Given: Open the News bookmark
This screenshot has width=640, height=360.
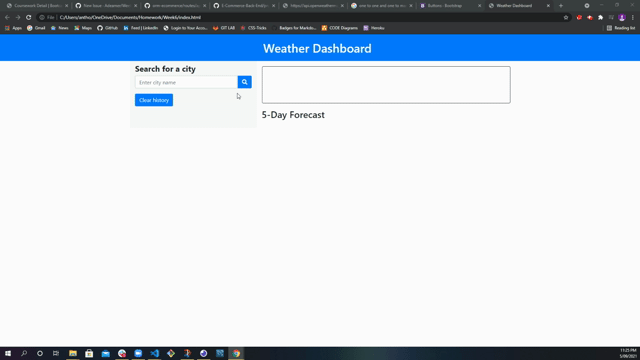Looking at the screenshot, I should point(59,28).
